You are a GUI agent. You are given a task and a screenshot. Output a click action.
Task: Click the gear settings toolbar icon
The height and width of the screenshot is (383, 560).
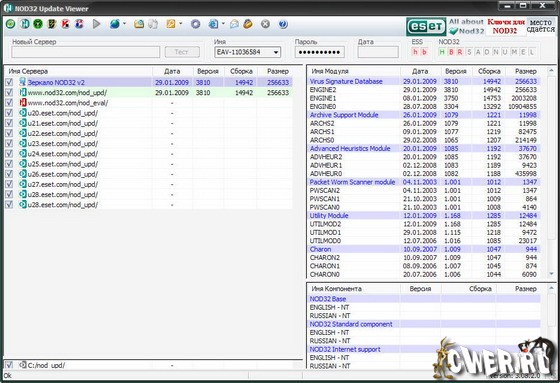coord(195,24)
